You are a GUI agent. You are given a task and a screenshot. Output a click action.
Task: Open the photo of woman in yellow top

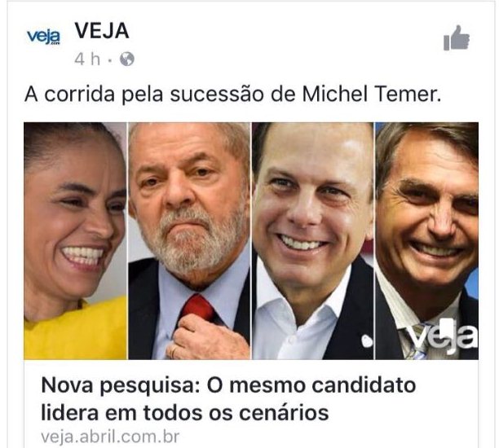(x=76, y=240)
